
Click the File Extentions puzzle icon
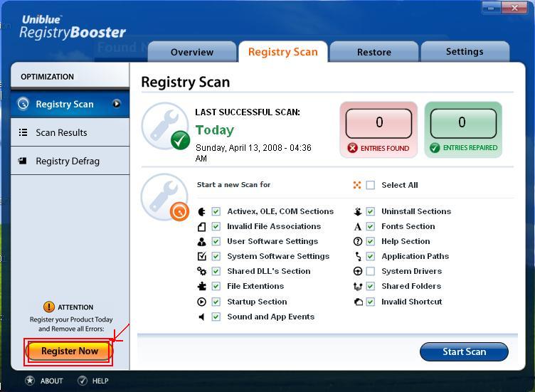[201, 286]
